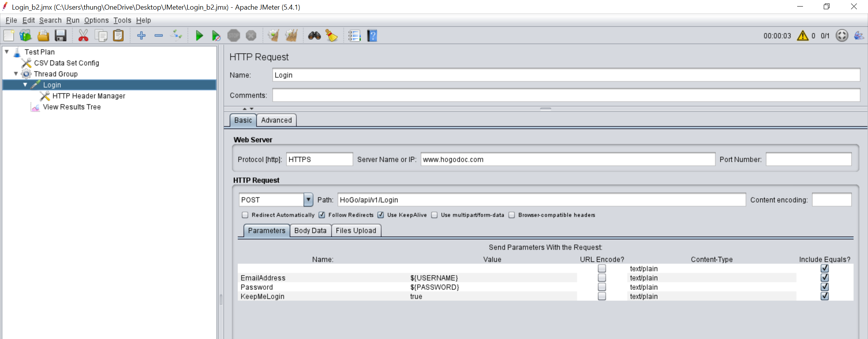Switch to the Body Data tab
The image size is (868, 339).
coord(310,231)
